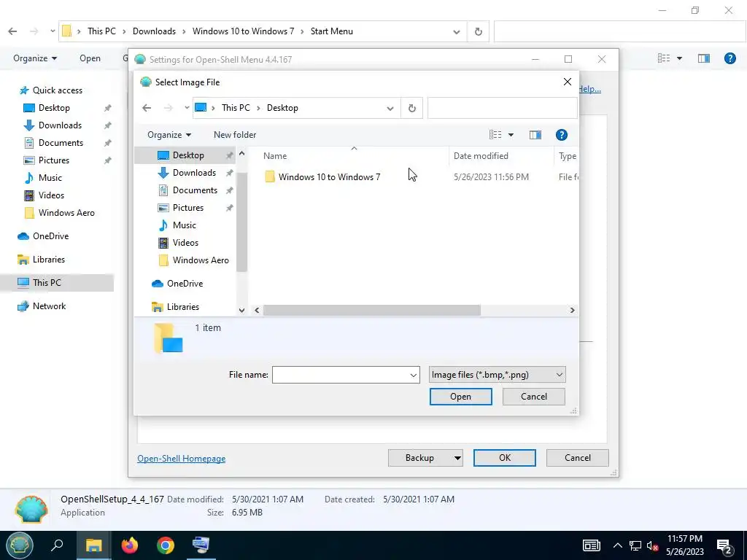The image size is (747, 560).
Task: Click the down arrow of the navigation tree scrollbar
Action: [x=241, y=310]
